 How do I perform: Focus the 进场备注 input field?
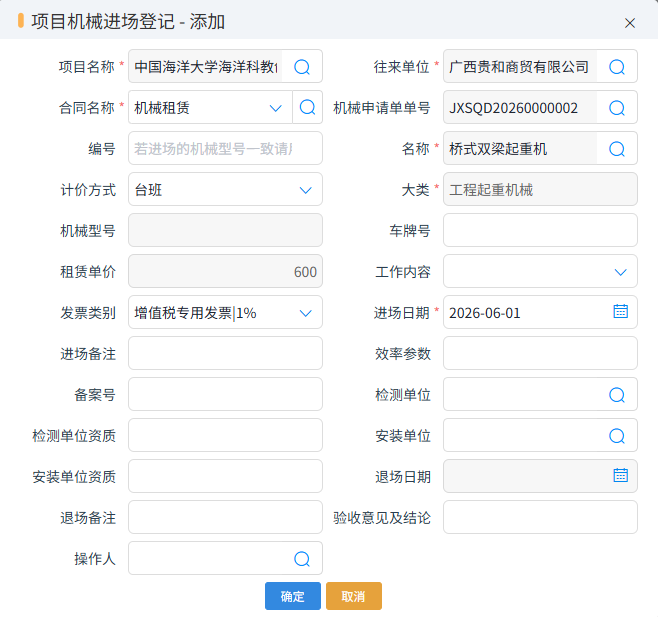[x=225, y=353]
